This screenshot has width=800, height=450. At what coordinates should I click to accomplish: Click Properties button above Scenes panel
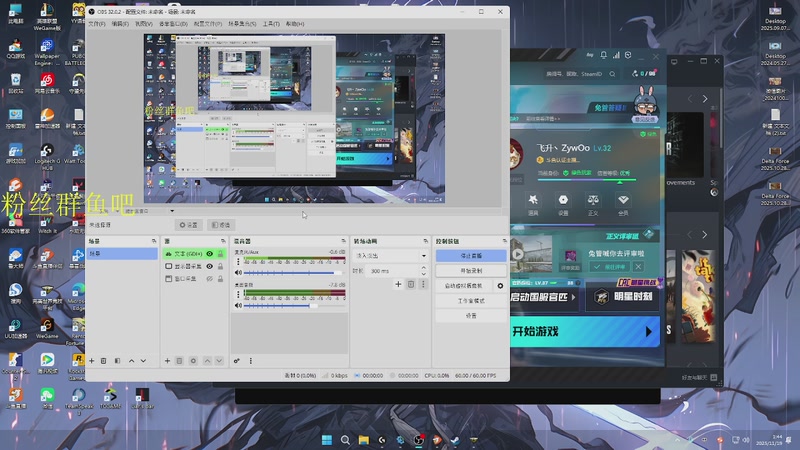click(188, 225)
